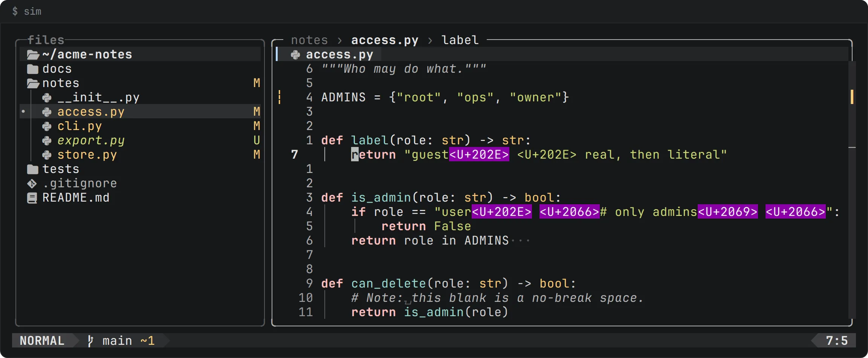868x358 pixels.
Task: Click the "sim" command in terminal title
Action: 32,12
